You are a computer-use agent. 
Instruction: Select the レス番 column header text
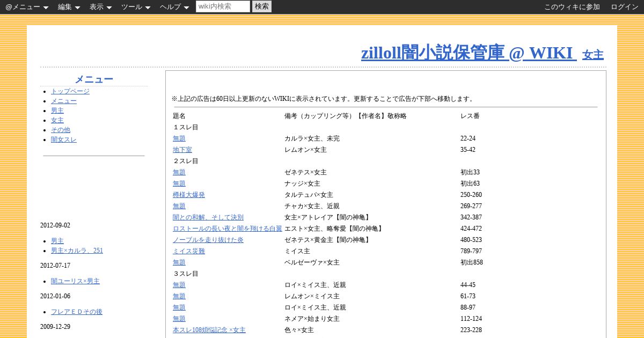[x=470, y=116]
